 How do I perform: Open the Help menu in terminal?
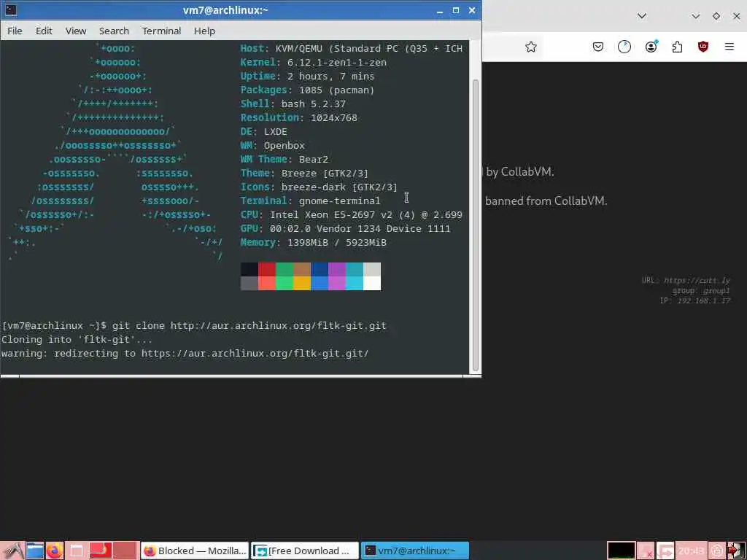click(x=204, y=31)
